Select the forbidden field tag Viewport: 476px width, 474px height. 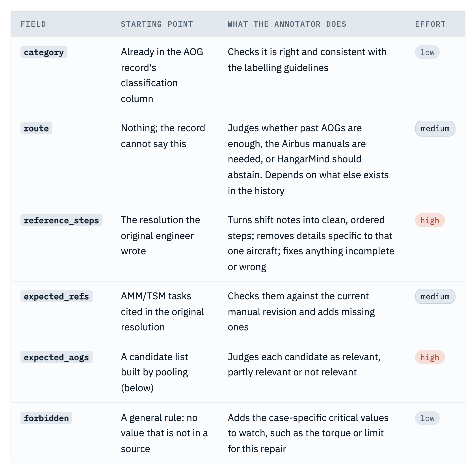point(46,418)
